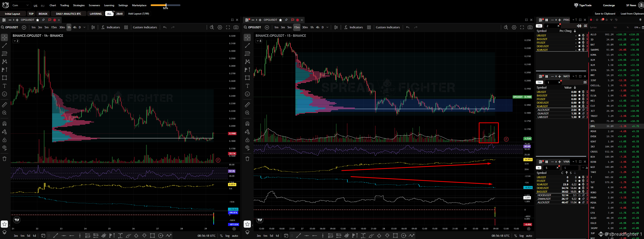Open the Screeners menu
Image resolution: width=644 pixels, height=239 pixels.
[x=94, y=5]
